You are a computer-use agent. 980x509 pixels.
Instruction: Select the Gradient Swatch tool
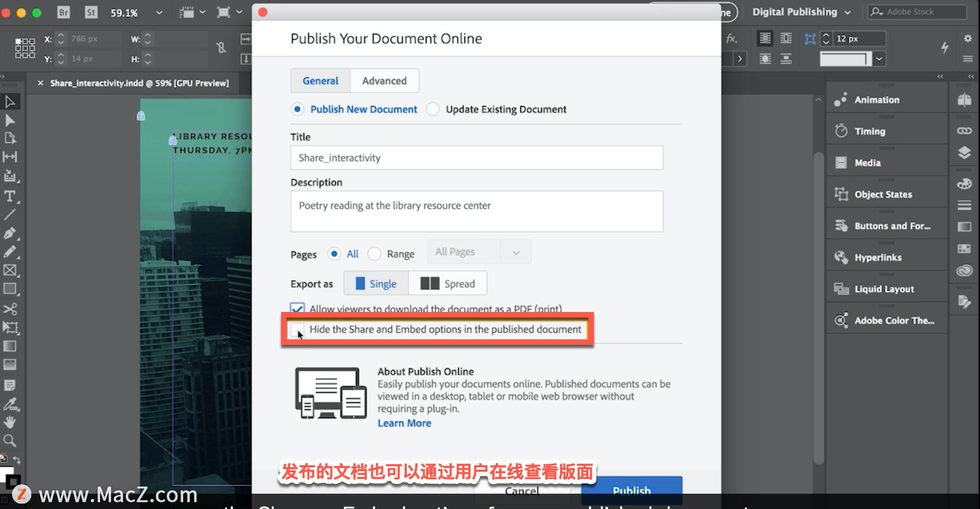(10, 346)
